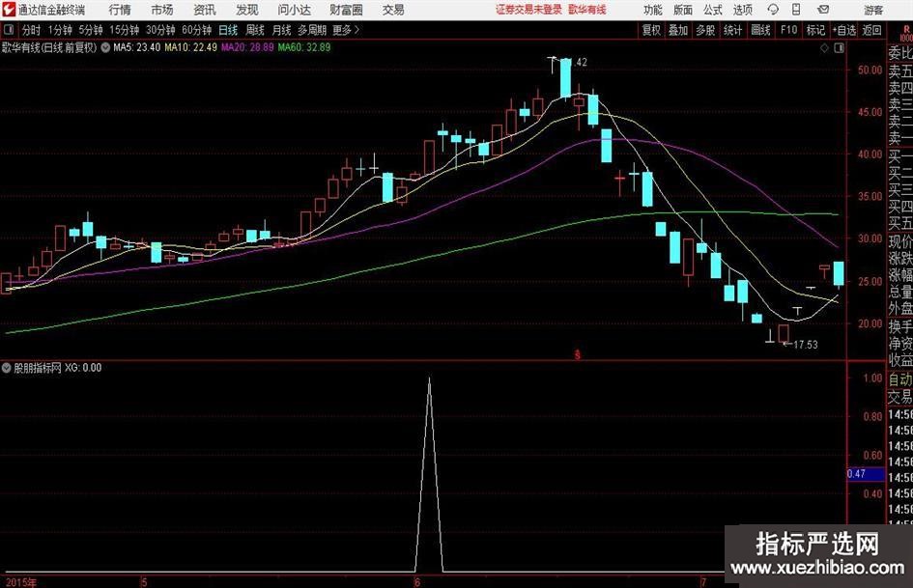Open the 发现 menu

[247, 10]
